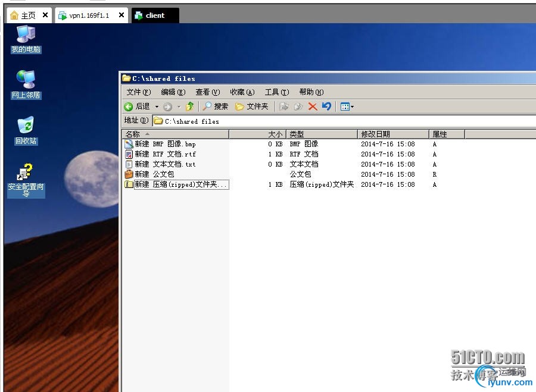Select the file 新建 BMP 图像.bmp
This screenshot has width=536, height=392.
tap(165, 144)
